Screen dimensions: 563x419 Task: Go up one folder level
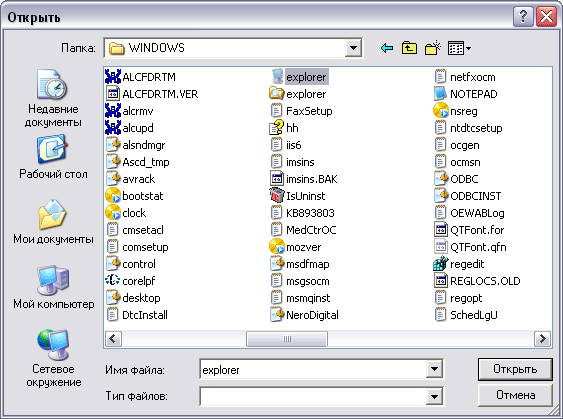pos(409,48)
